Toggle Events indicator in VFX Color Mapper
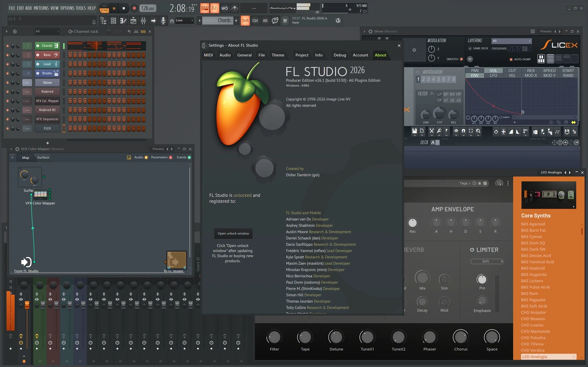588x367 pixels. pyautogui.click(x=189, y=157)
